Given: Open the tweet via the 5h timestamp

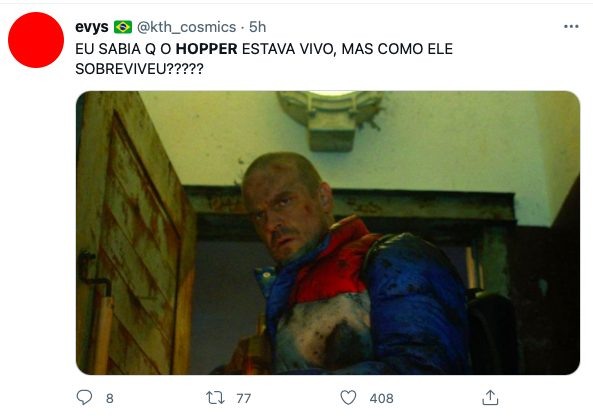Looking at the screenshot, I should click(x=258, y=27).
